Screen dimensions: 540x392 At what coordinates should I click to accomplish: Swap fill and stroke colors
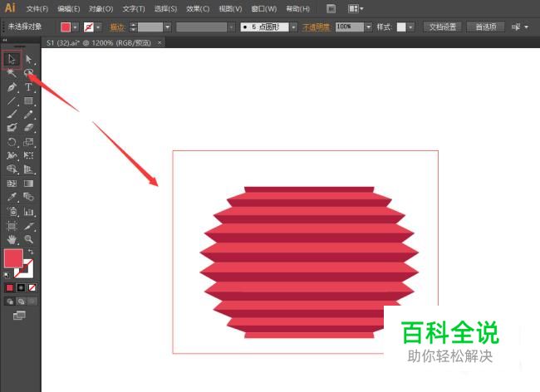[31, 252]
